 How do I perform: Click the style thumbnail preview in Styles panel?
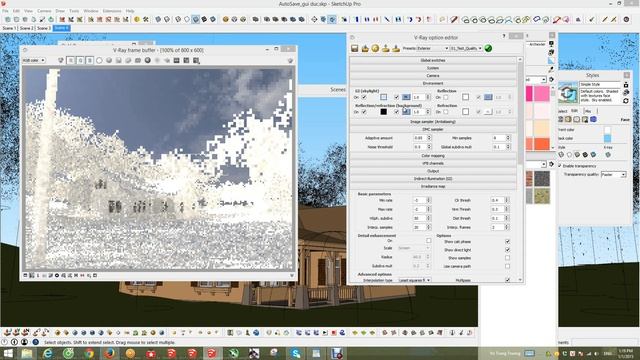[x=568, y=93]
